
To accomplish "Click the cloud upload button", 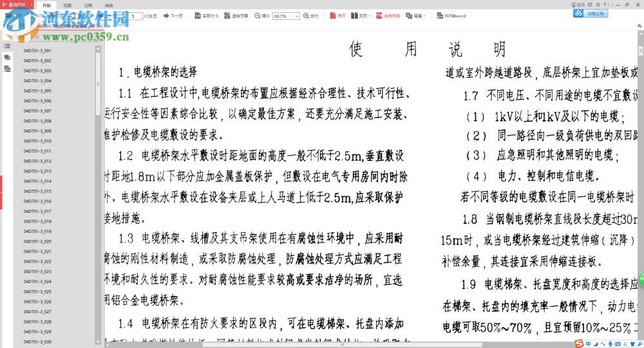I will pos(591,13).
